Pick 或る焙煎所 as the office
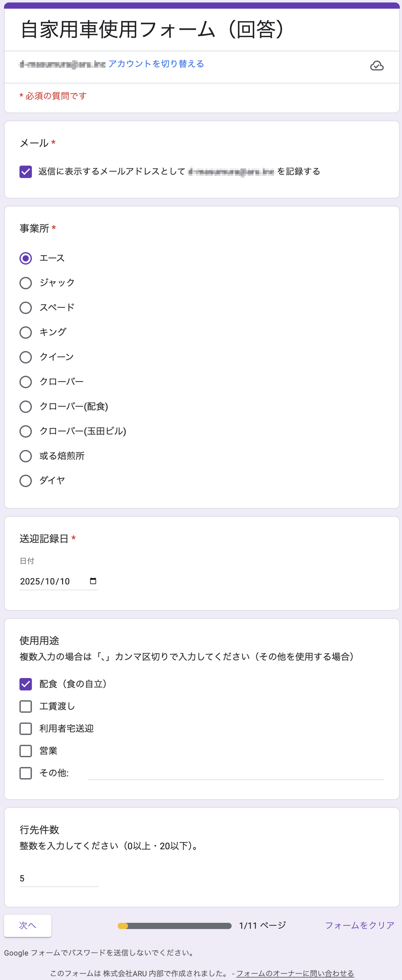Viewport: 402px width, 980px height. (x=25, y=456)
